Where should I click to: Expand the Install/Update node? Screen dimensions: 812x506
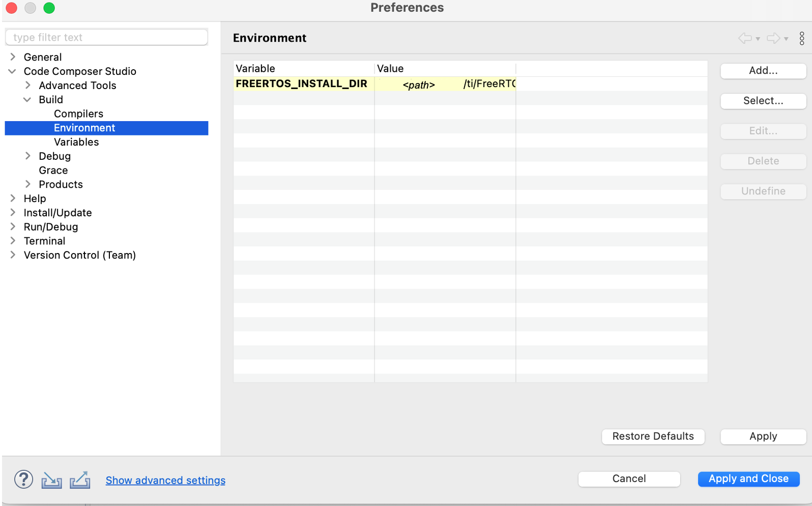tap(13, 213)
